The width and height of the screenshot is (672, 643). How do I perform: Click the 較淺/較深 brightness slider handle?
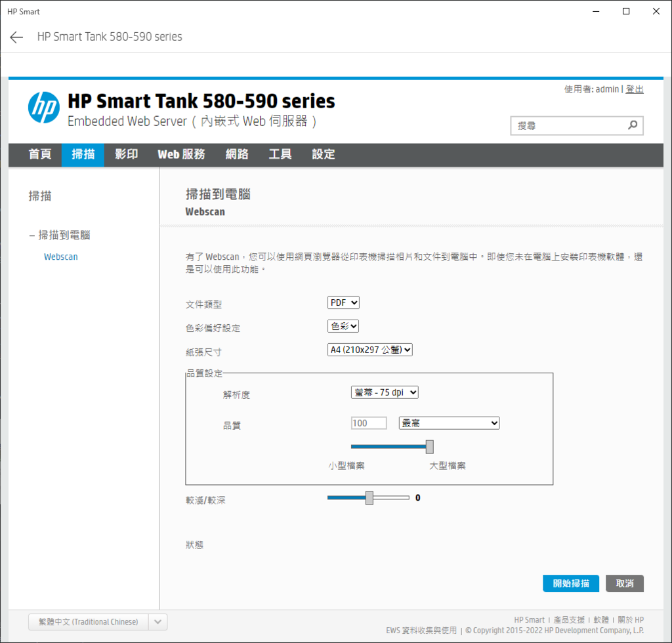369,498
